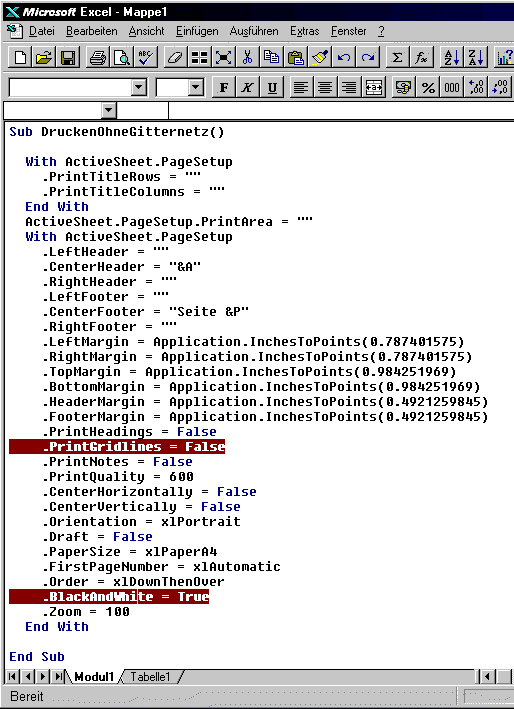514x709 pixels.
Task: Click the AutoSum sigma icon
Action: pos(397,58)
